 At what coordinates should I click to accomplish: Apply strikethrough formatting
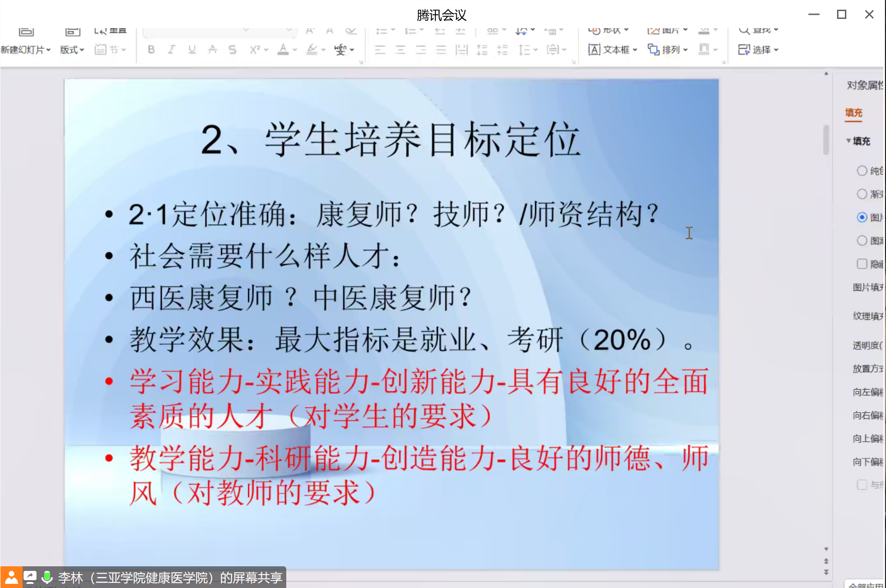pyautogui.click(x=212, y=49)
